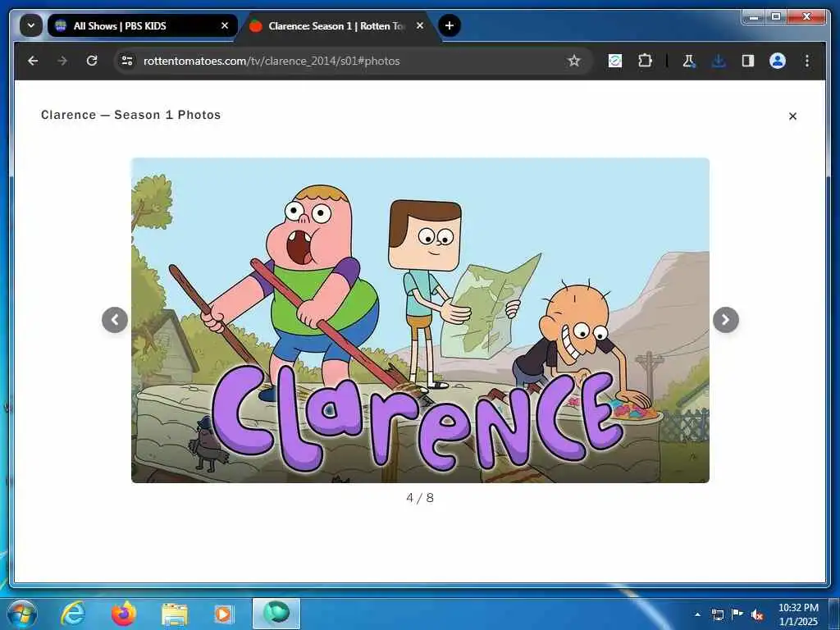Show downloads in browser toolbar
The height and width of the screenshot is (630, 840).
tap(719, 61)
